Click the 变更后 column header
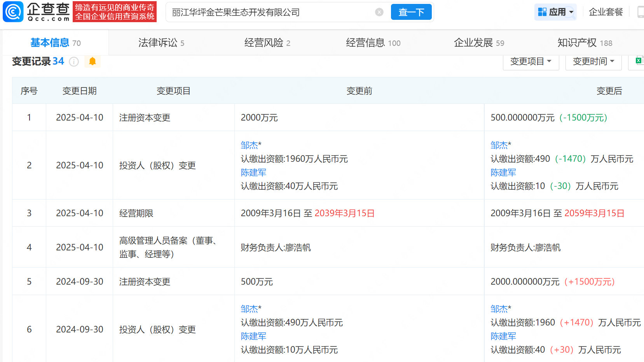 coord(609,91)
